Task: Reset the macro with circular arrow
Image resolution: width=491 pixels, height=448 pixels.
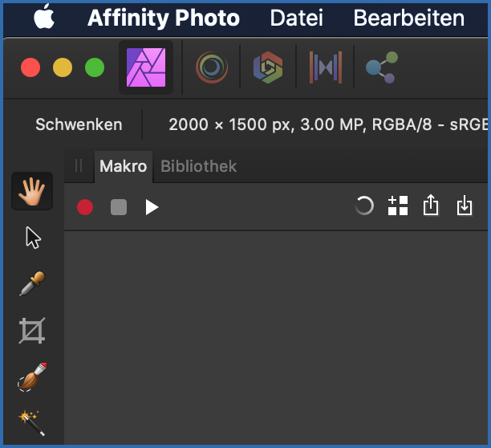Action: [364, 206]
